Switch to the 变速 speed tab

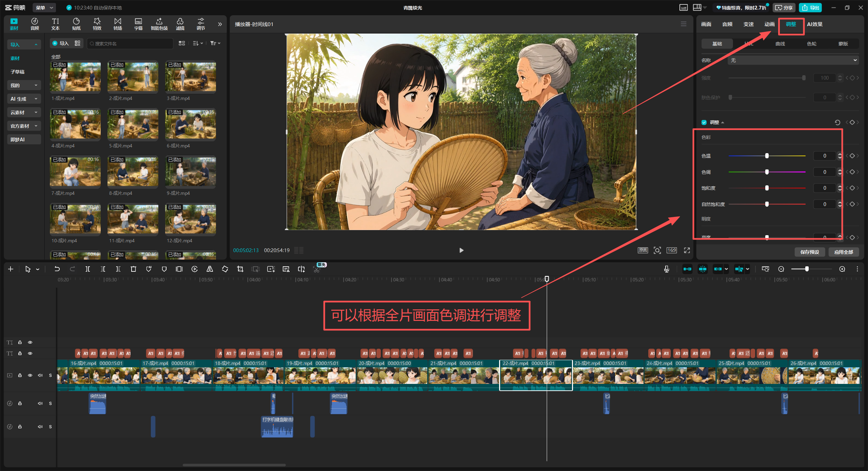click(x=749, y=24)
